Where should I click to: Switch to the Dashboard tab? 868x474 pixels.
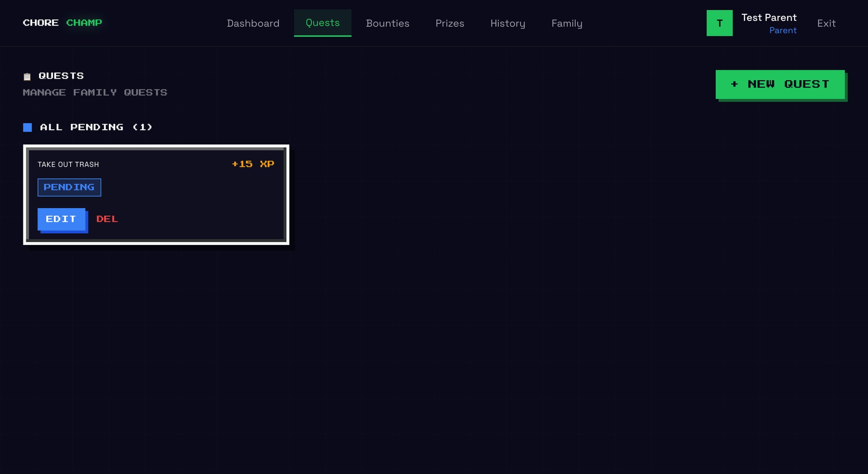[253, 23]
